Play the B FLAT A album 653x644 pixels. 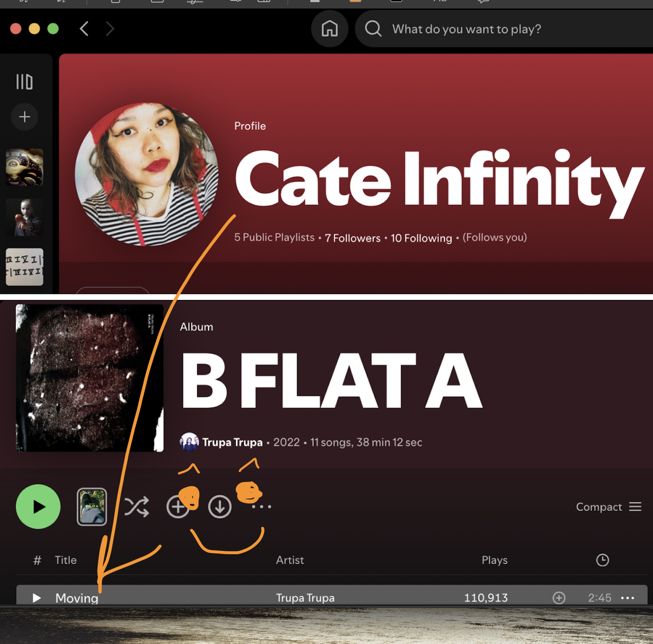tap(38, 506)
